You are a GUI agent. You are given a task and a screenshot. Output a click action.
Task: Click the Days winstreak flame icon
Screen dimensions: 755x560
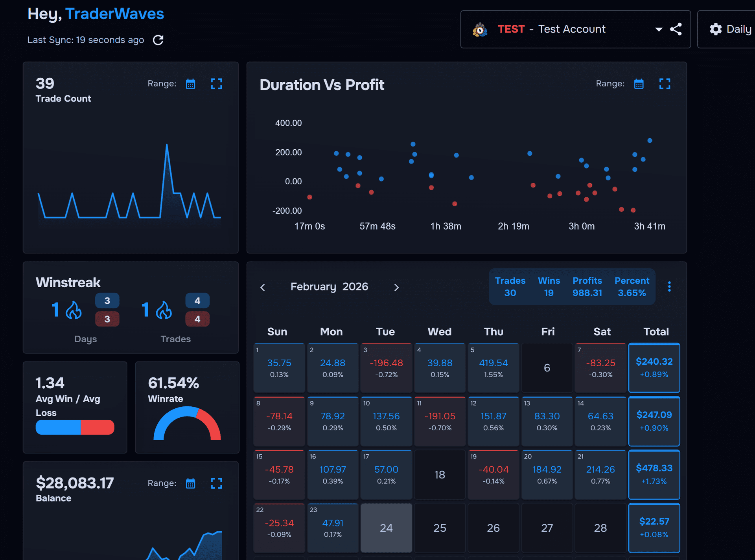(x=74, y=310)
